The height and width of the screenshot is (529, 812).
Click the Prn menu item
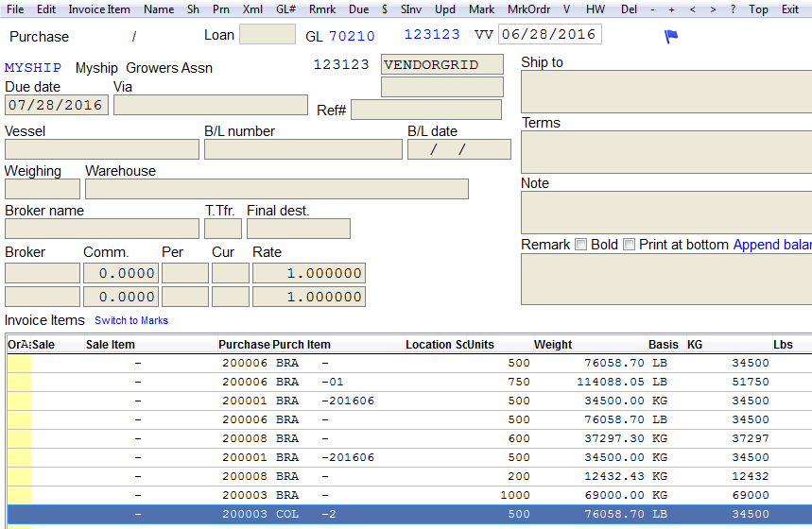tap(221, 9)
